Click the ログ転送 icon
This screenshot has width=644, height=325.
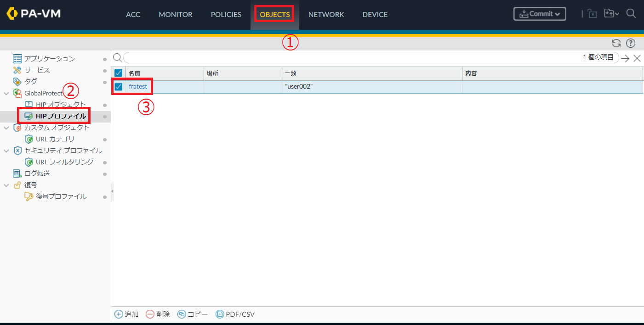(x=17, y=174)
